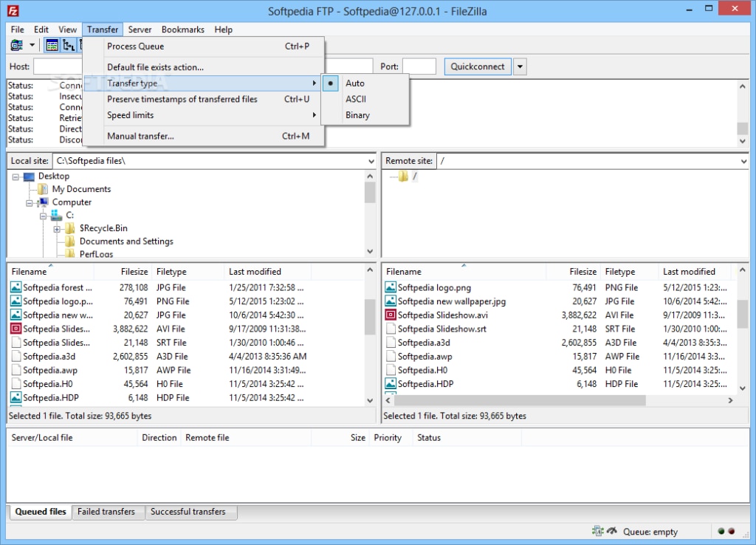
Task: Click the green activity indicator light
Action: coord(721,531)
